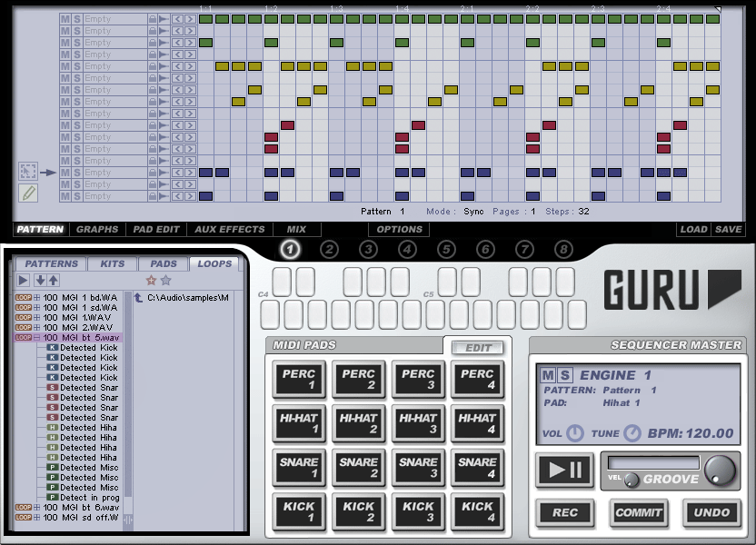Viewport: 756px width, 545px height.
Task: Click the down arrow icon in browser toolbar
Action: click(41, 280)
